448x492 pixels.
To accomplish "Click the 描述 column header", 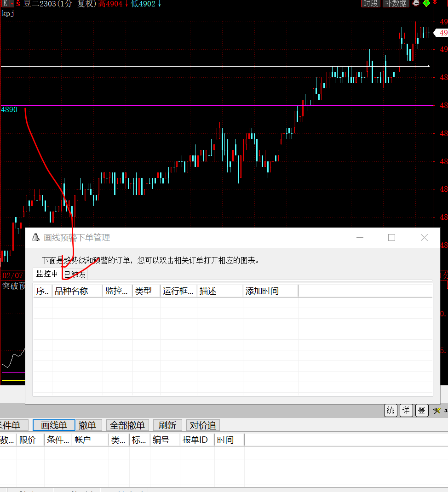I will click(x=220, y=291).
